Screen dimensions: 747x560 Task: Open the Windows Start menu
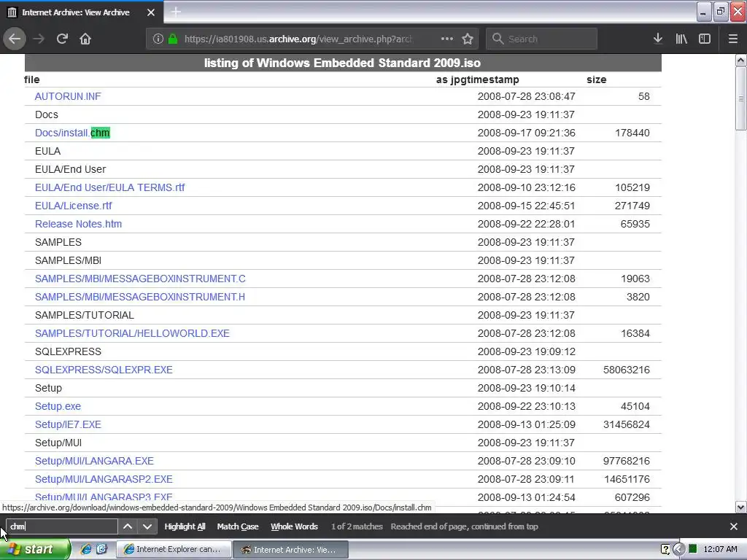coord(35,549)
